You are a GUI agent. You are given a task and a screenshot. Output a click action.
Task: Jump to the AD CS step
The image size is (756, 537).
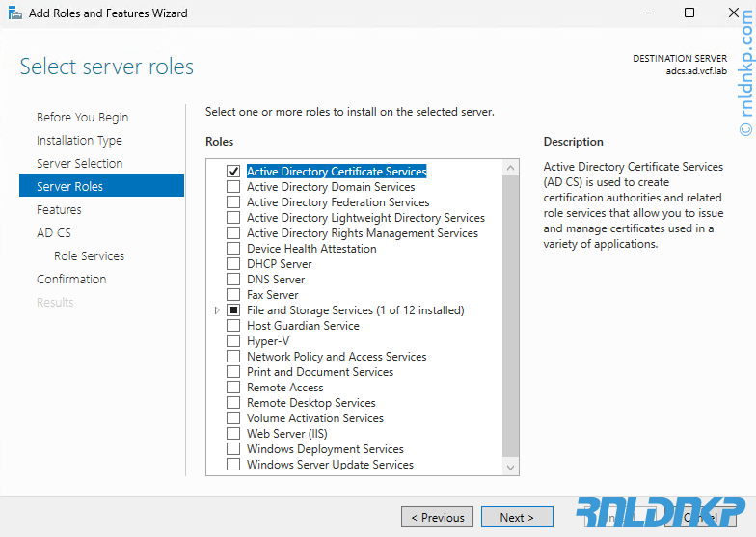pos(54,233)
